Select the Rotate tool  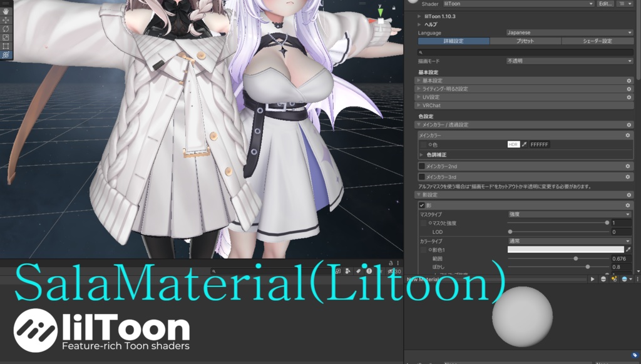click(6, 29)
